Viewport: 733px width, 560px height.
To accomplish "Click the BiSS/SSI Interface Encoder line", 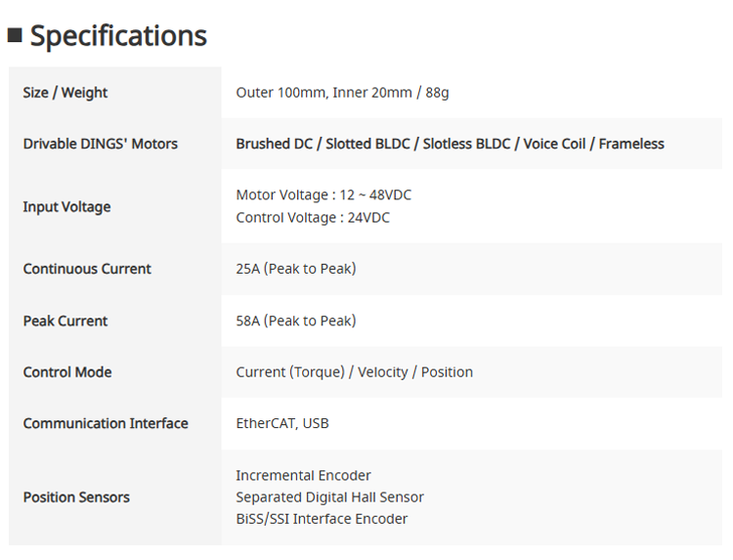I will pos(322,519).
